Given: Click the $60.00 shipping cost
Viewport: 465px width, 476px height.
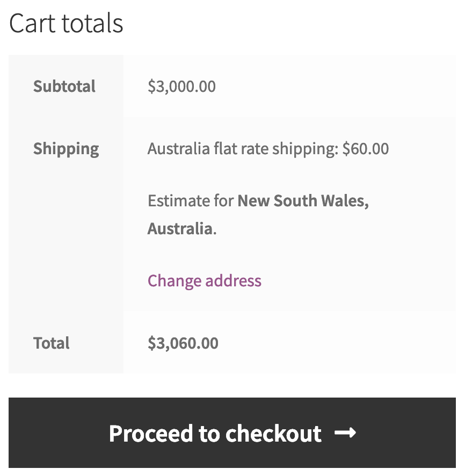Looking at the screenshot, I should click(x=366, y=149).
